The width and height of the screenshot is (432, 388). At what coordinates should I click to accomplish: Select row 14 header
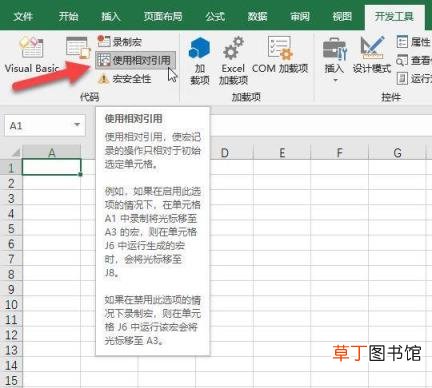click(11, 365)
